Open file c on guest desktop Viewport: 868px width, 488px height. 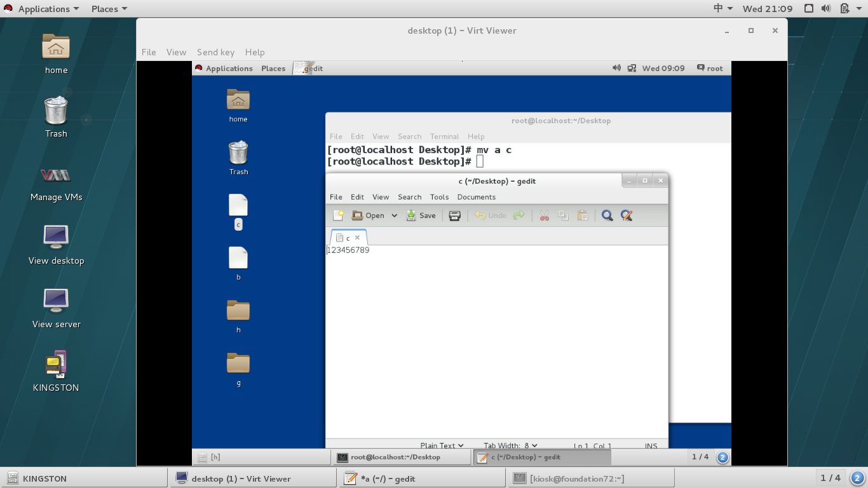(238, 212)
